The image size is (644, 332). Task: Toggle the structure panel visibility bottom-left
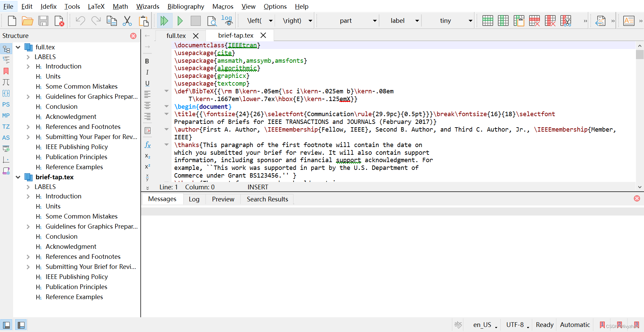click(x=6, y=325)
